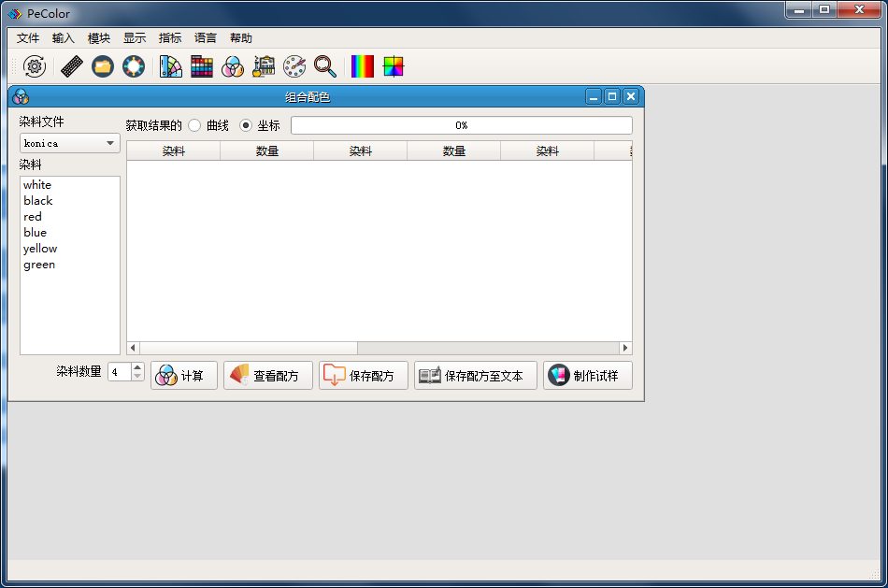888x588 pixels.
Task: Select the color palette grid icon
Action: (x=202, y=66)
